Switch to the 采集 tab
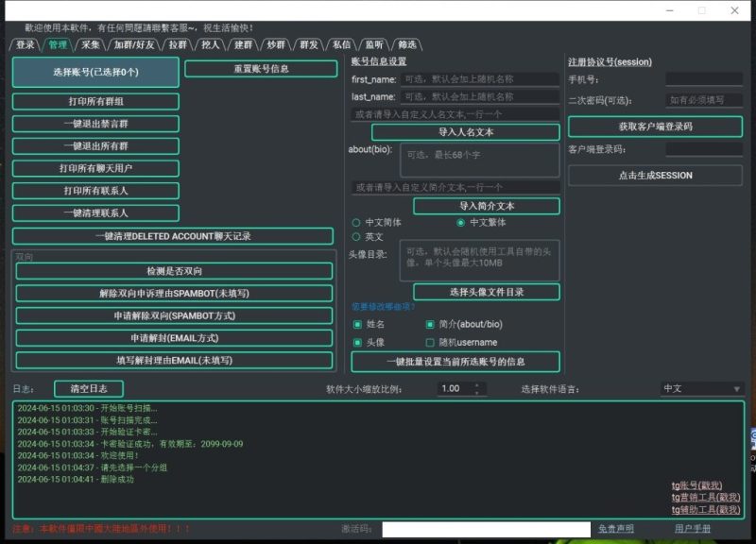The height and width of the screenshot is (544, 756). (x=91, y=42)
